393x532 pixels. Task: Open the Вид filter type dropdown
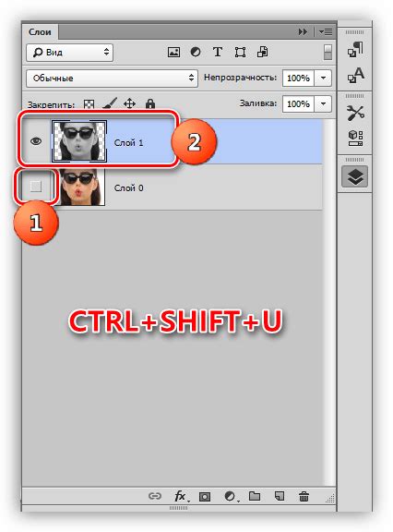(x=69, y=53)
